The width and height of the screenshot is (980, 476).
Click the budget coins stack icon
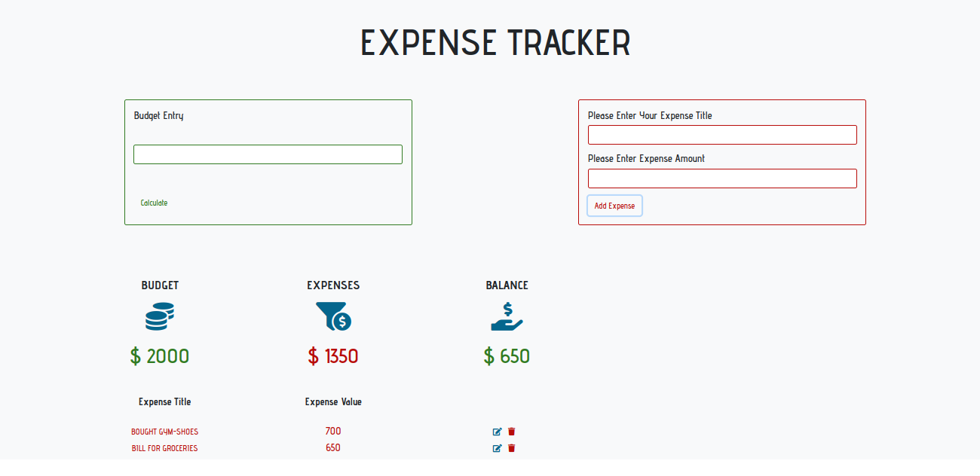(x=160, y=316)
